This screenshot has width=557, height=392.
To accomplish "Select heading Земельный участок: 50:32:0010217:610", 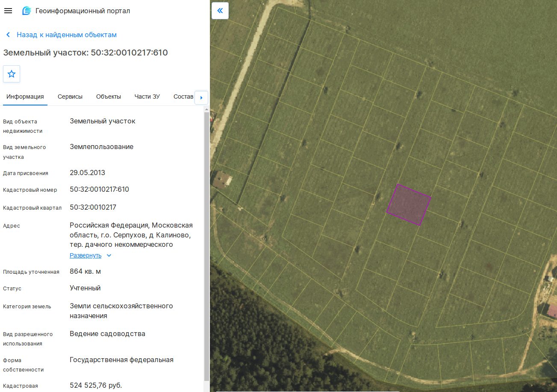I will [x=85, y=53].
